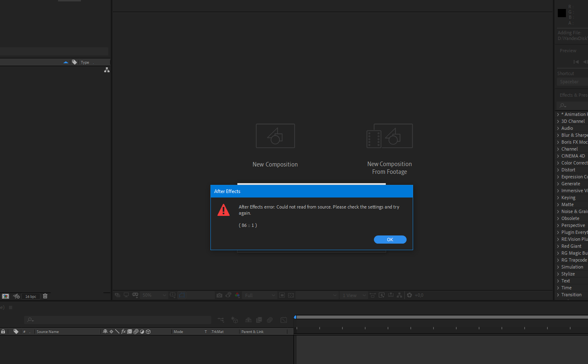Click the primary viewer monitor icon
Viewport: 588px width, 364px height.
(x=126, y=295)
